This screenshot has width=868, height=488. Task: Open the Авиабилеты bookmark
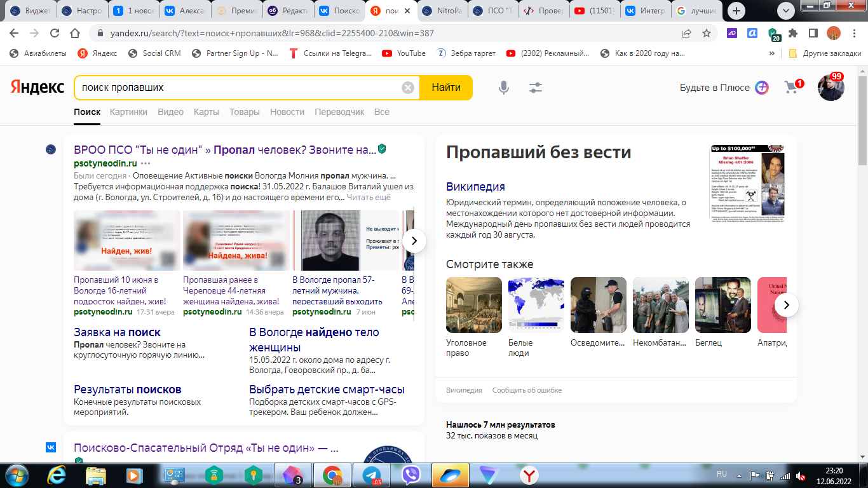38,53
